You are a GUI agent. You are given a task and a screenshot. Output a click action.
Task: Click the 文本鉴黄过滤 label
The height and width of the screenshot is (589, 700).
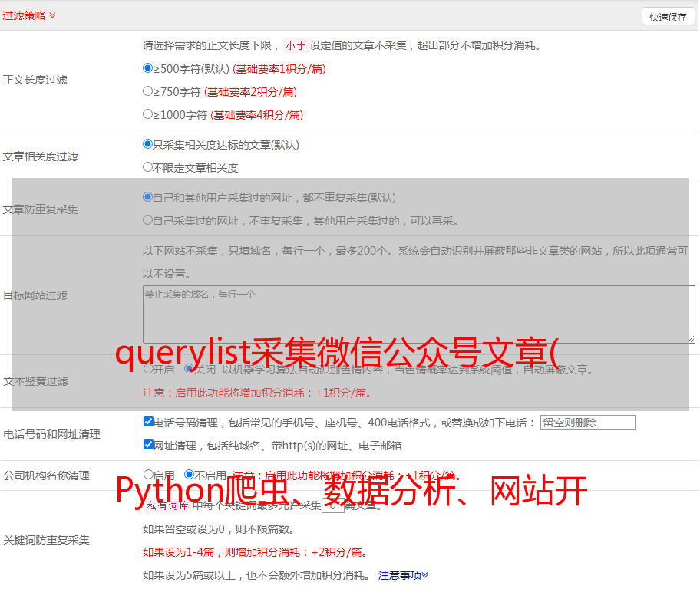point(35,381)
